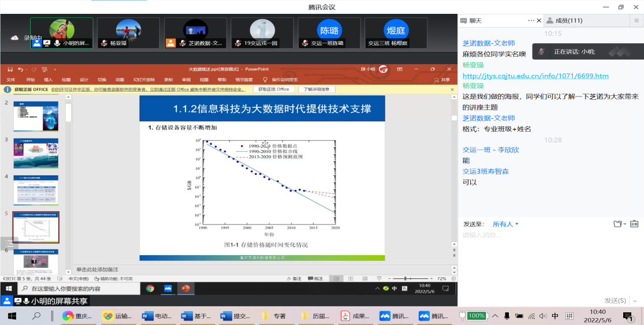Open the notification center icon

[628, 316]
